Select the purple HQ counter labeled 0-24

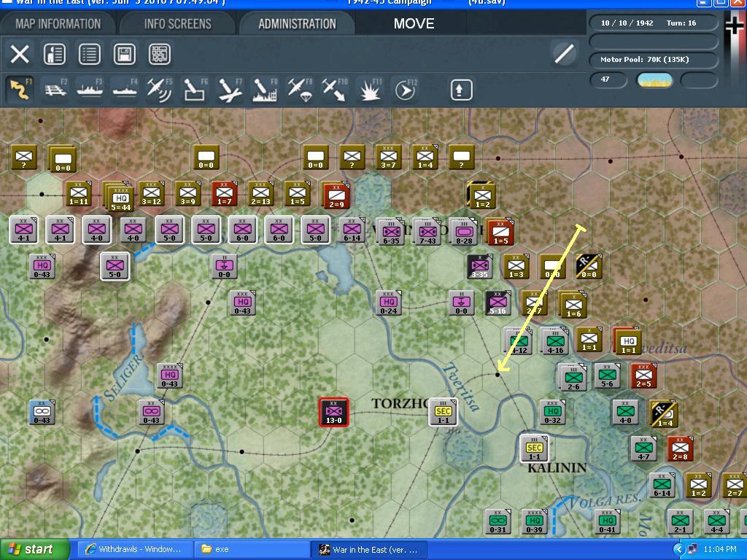[388, 303]
